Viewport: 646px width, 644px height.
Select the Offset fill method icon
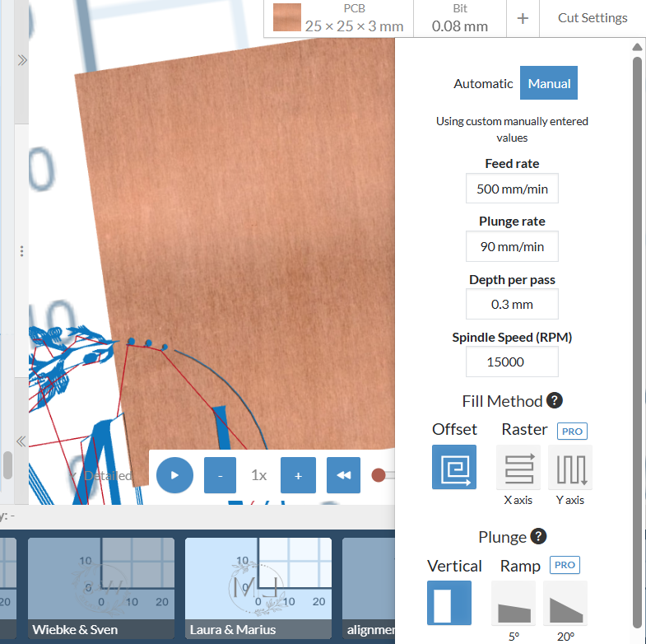tap(454, 467)
